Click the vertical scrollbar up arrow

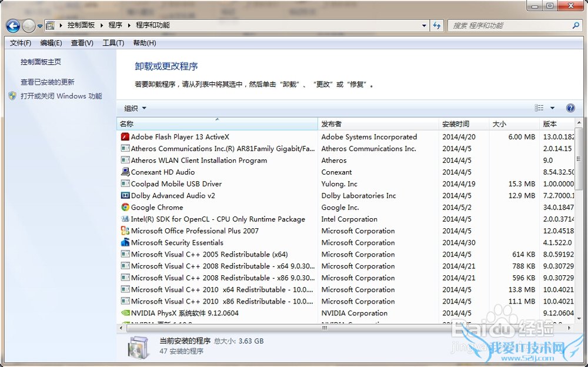click(x=579, y=123)
